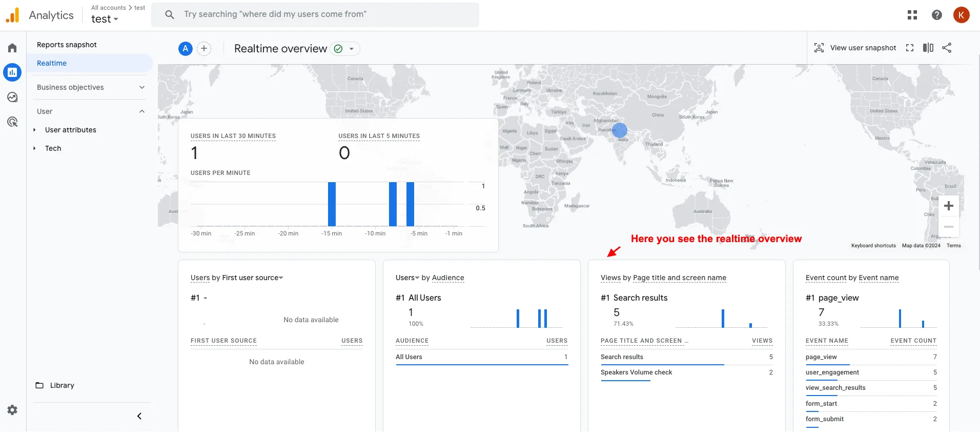This screenshot has height=433, width=980.
Task: Click the Edit comparisons icon
Action: [928, 48]
